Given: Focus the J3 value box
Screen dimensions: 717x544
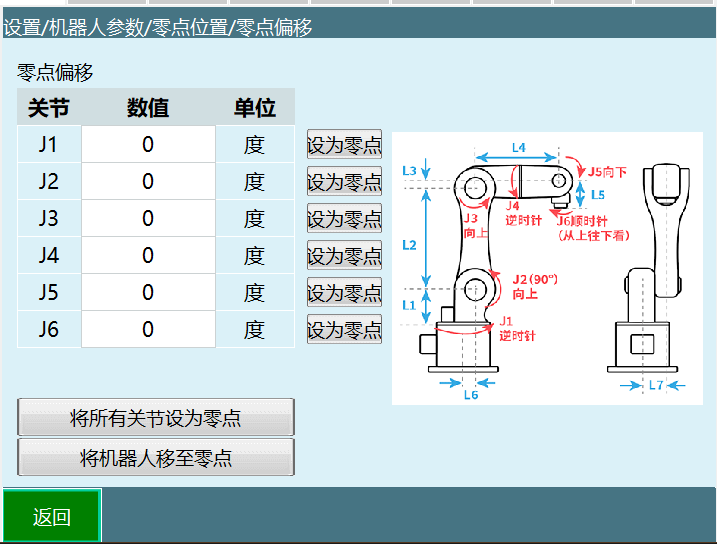Looking at the screenshot, I should coord(148,218).
